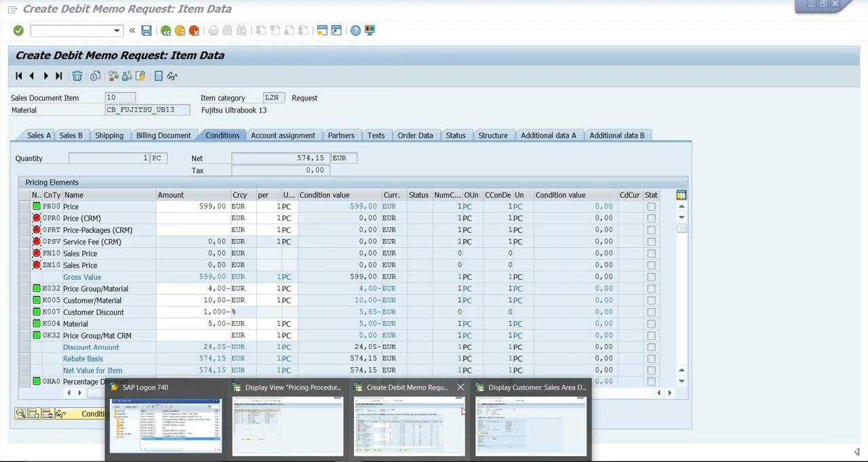
Task: Go to previous item arrow icon
Action: pos(32,76)
